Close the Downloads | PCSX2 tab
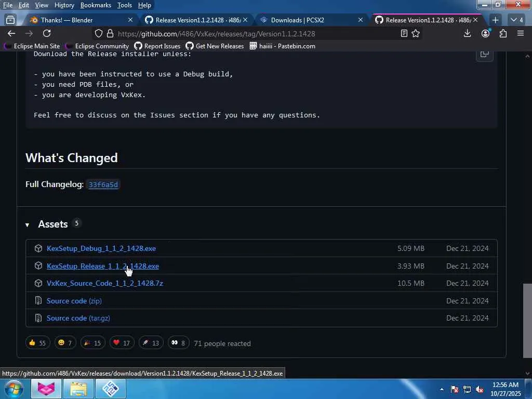 pyautogui.click(x=361, y=20)
